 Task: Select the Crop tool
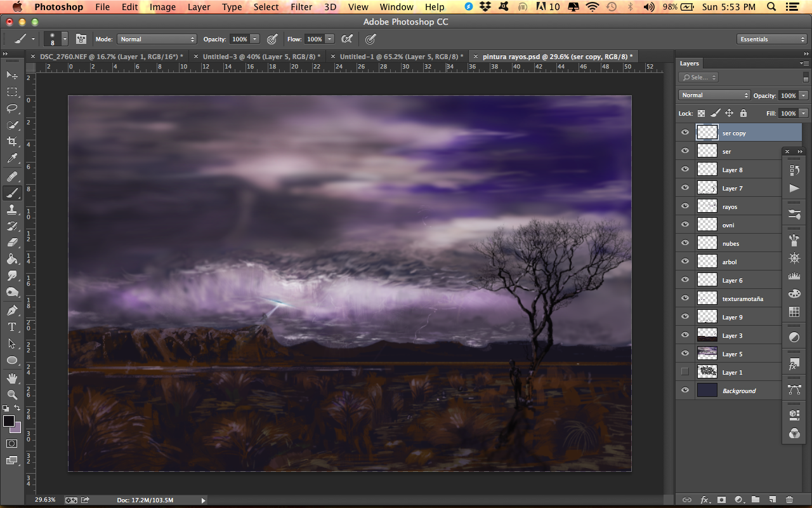point(12,142)
